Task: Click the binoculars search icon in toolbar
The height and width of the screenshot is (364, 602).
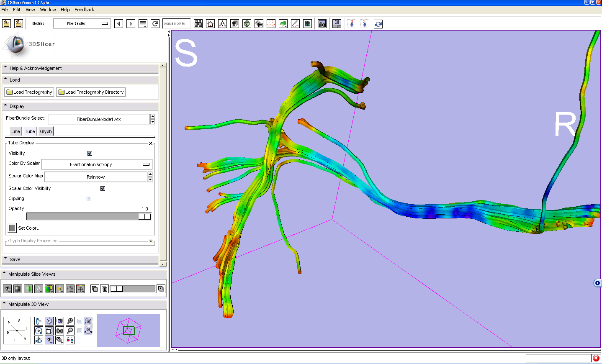Action: (198, 24)
